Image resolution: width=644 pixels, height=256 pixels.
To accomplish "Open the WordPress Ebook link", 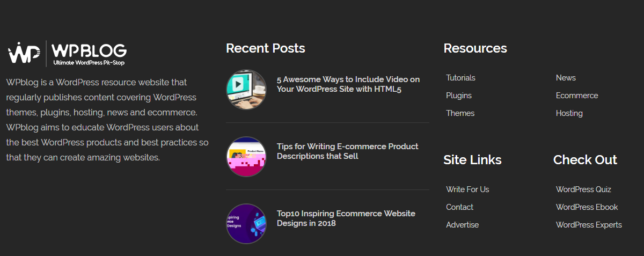I will point(587,207).
